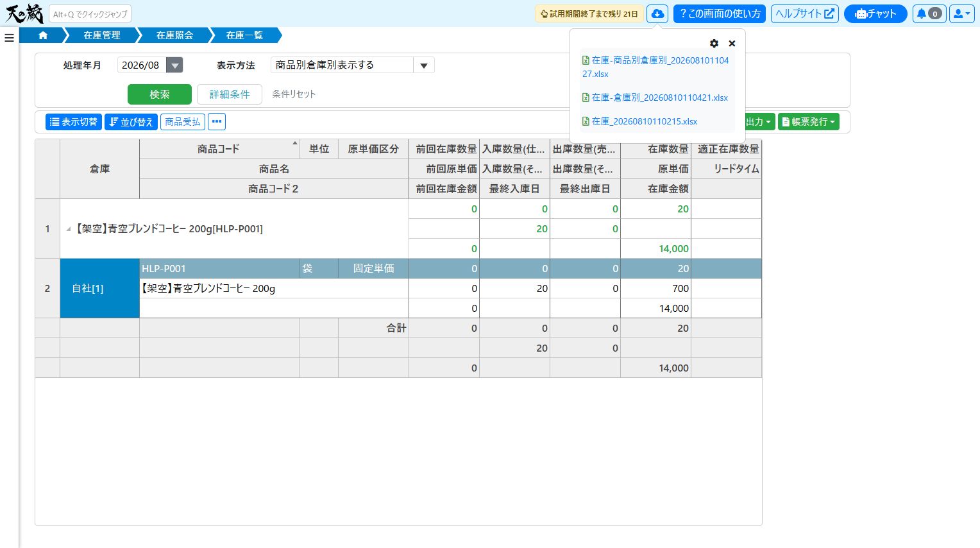Go to home via breadcrumb house icon
The image size is (980, 548).
[43, 35]
